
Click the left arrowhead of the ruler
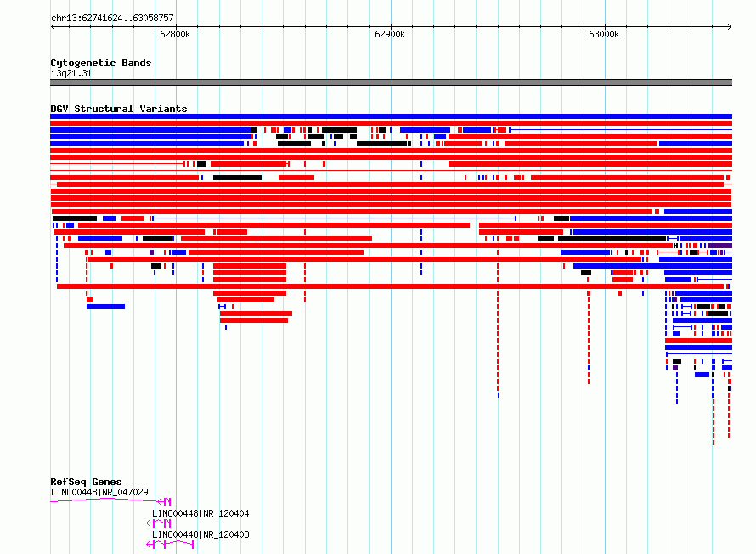click(53, 26)
